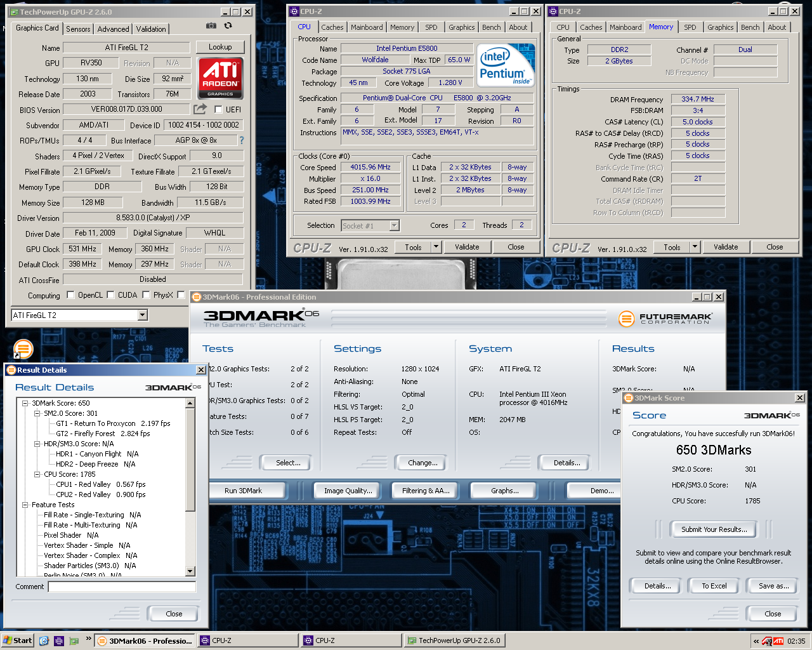Click Result Details scrollbar up arrow

(190, 403)
